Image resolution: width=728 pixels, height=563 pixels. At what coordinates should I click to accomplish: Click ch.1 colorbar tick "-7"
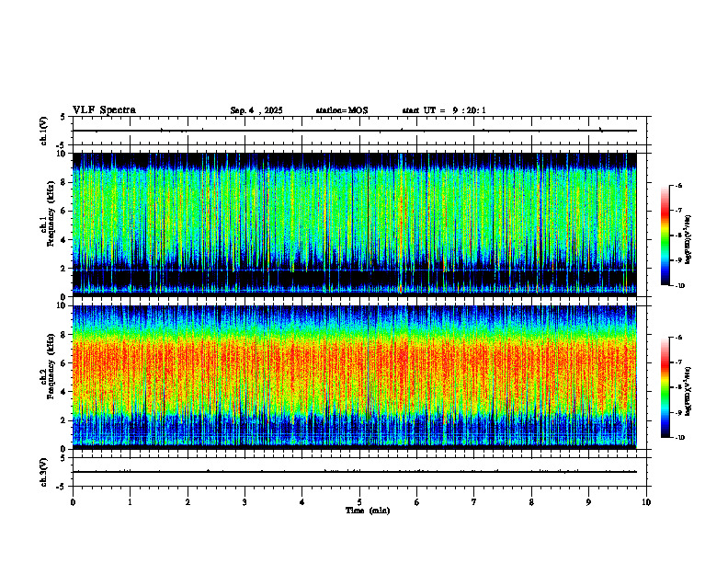(x=678, y=211)
